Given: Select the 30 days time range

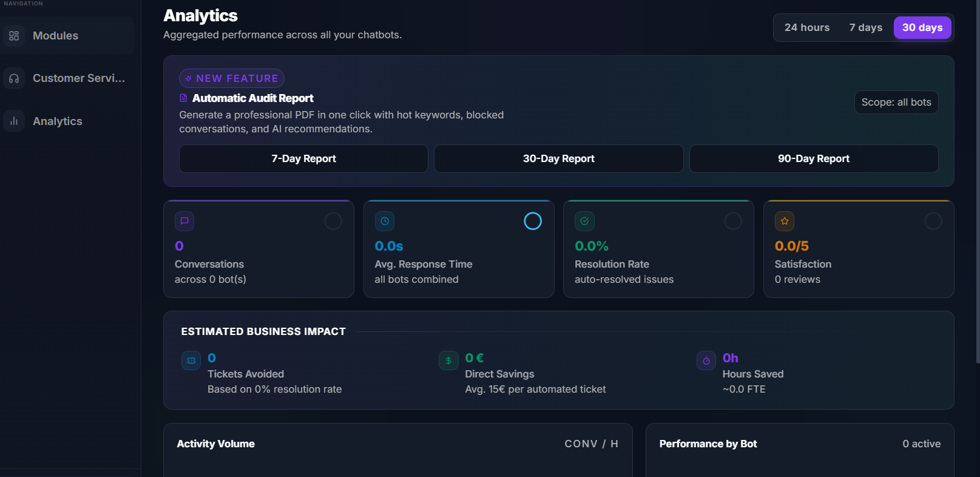Looking at the screenshot, I should [x=922, y=27].
